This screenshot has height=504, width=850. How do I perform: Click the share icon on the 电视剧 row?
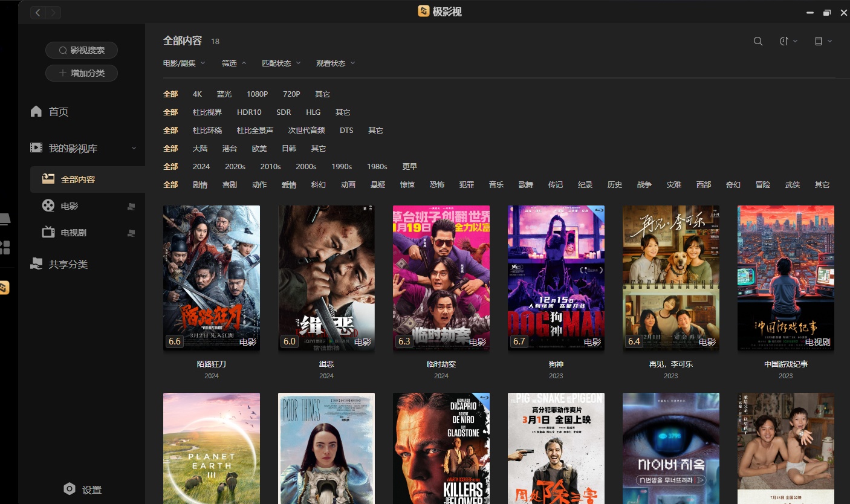(x=131, y=233)
